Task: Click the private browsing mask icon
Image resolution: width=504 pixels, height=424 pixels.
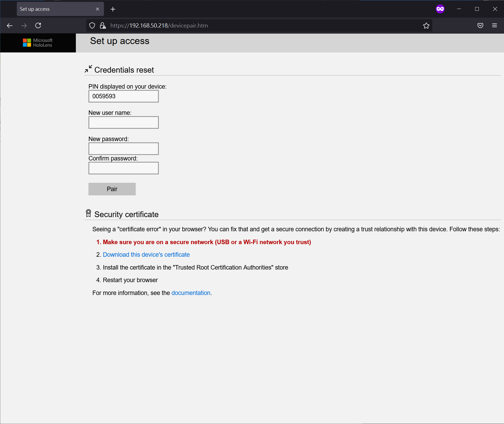Action: click(x=440, y=9)
